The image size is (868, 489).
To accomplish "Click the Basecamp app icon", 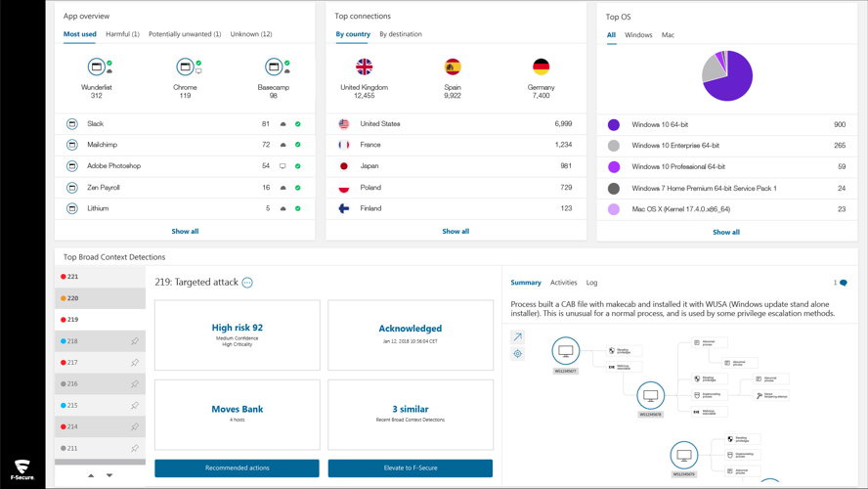I will pyautogui.click(x=274, y=67).
